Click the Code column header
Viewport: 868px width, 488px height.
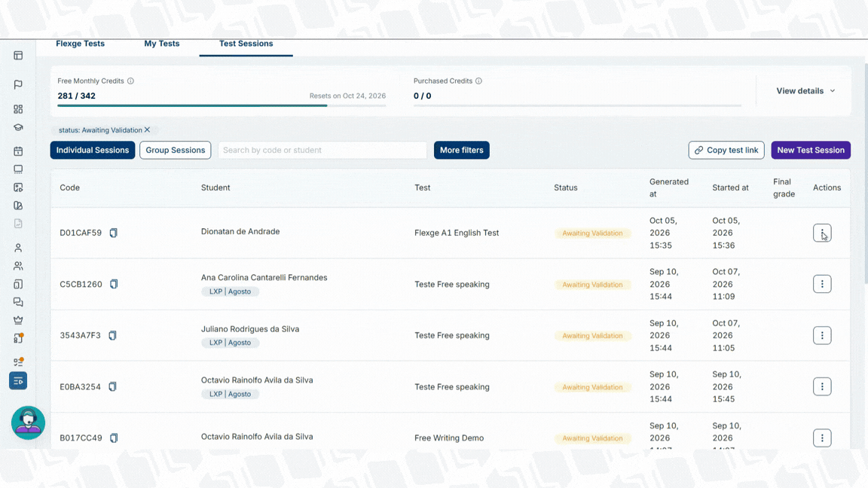(x=70, y=188)
